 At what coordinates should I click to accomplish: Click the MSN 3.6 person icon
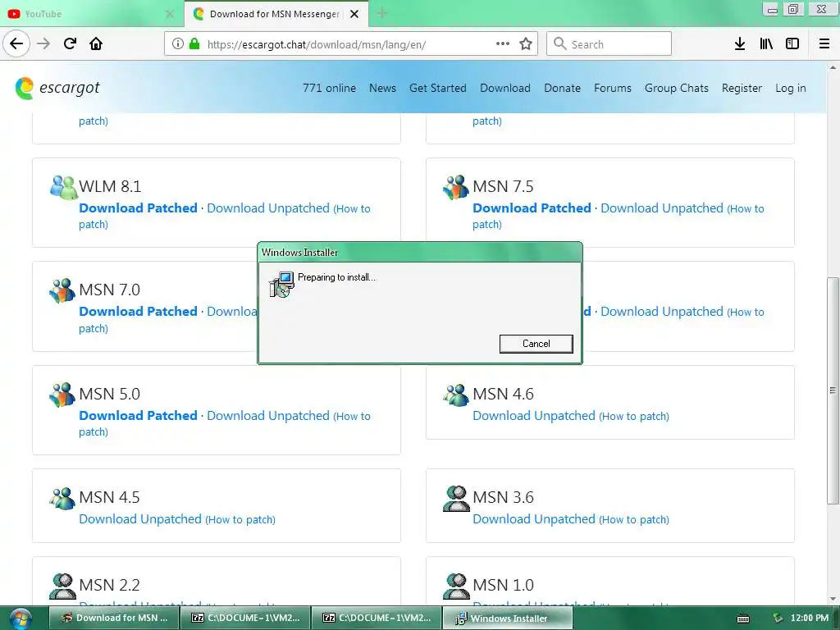pyautogui.click(x=456, y=498)
